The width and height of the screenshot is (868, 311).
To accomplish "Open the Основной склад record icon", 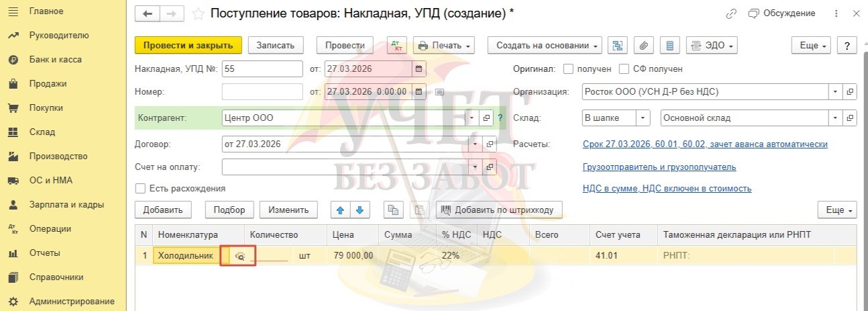I will [850, 118].
